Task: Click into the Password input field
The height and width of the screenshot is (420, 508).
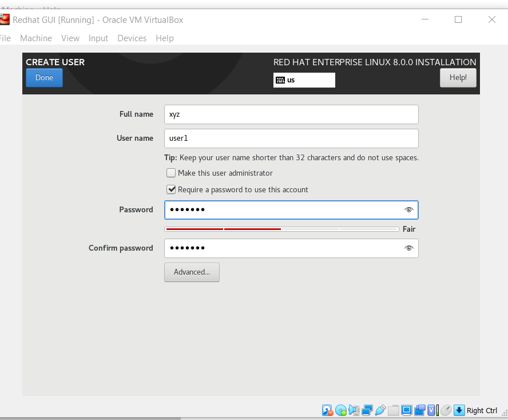Action: (x=291, y=210)
